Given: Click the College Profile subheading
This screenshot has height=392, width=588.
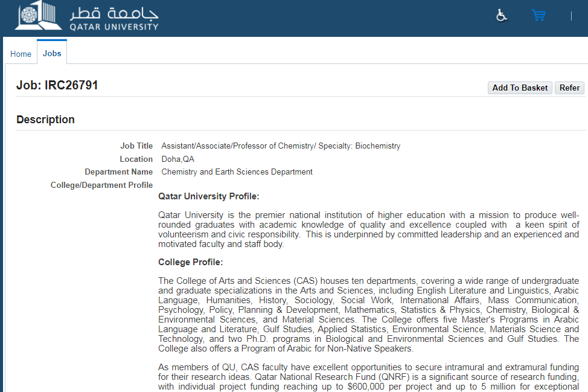Looking at the screenshot, I should pos(190,262).
